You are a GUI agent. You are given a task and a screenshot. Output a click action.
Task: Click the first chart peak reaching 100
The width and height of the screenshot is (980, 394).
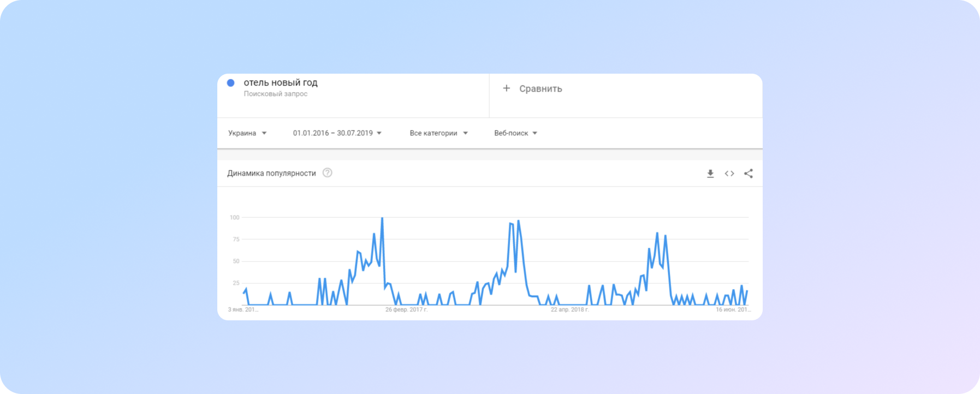pos(382,218)
